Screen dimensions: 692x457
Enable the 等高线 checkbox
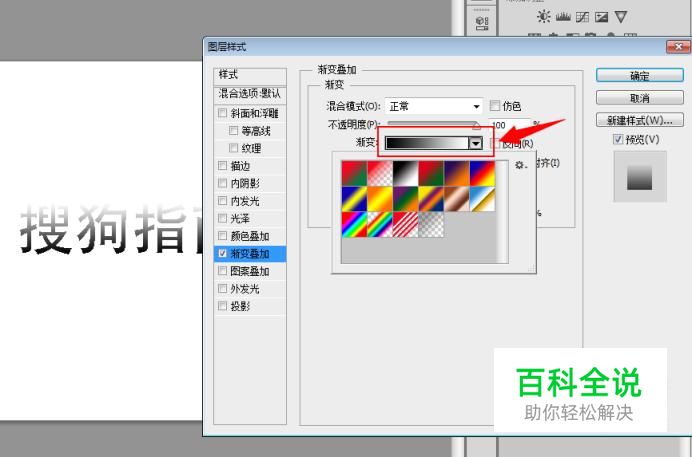coord(233,131)
